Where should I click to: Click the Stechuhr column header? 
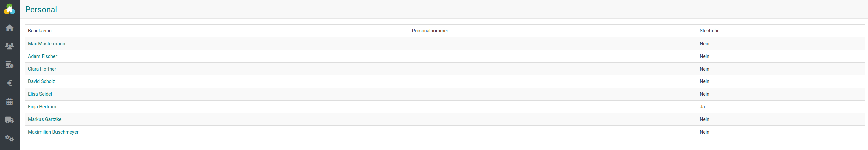coord(709,31)
